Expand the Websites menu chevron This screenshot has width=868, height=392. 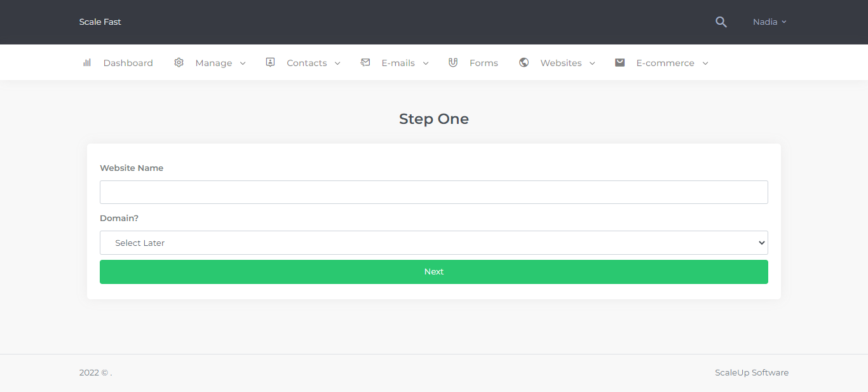tap(592, 64)
